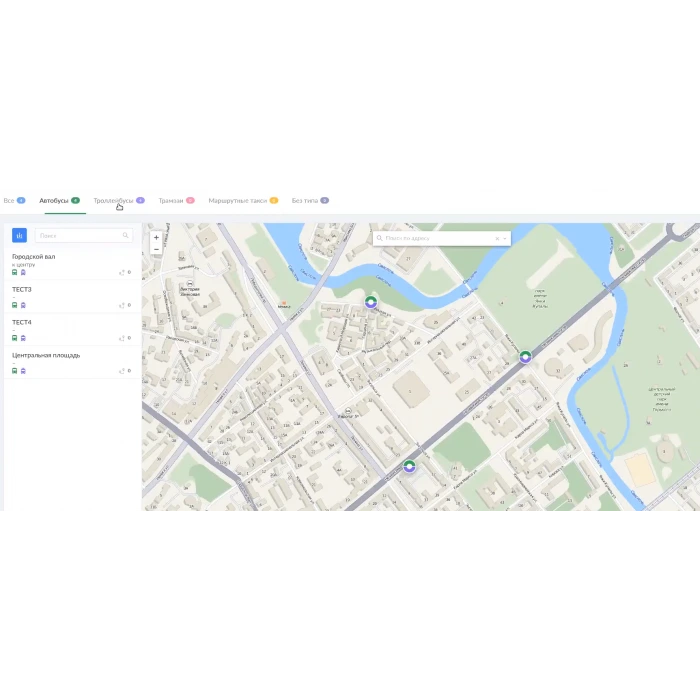Open the Без типа tab
The image size is (700, 700).
point(305,201)
